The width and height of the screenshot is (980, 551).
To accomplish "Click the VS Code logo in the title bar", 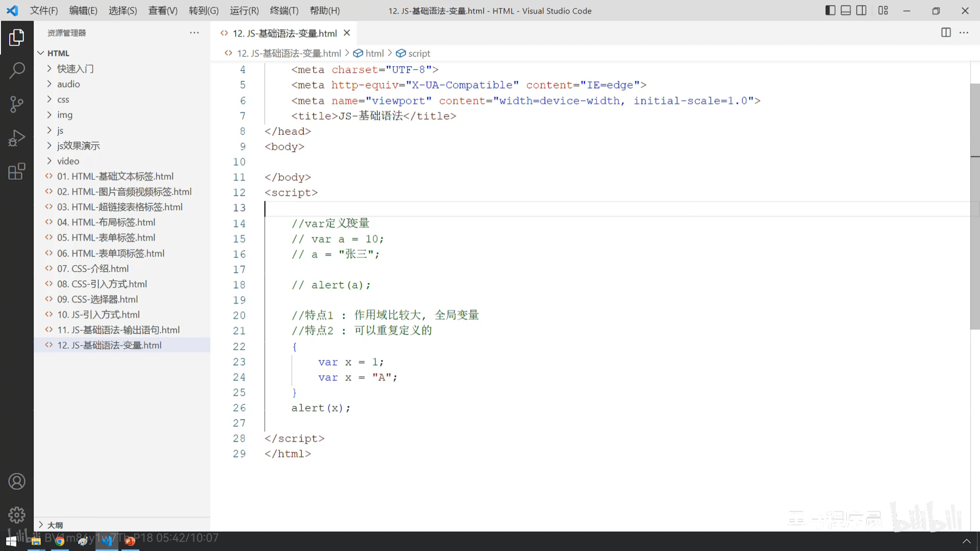I will click(12, 11).
